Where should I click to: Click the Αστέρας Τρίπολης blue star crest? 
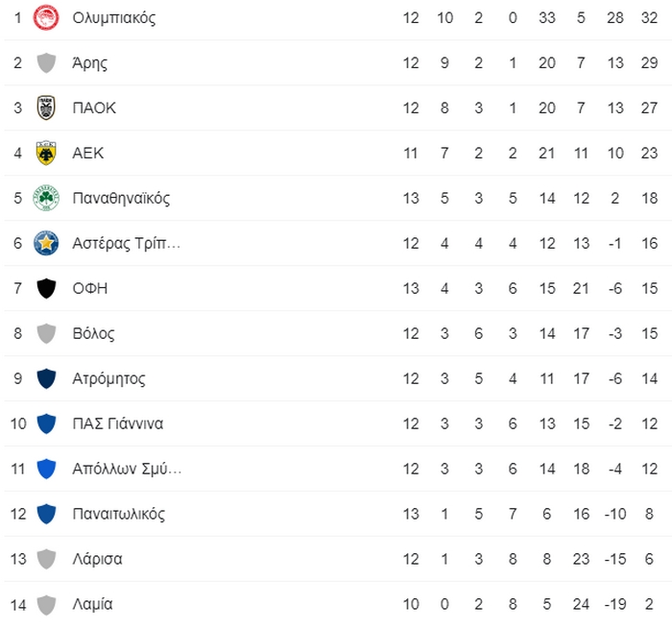point(46,243)
